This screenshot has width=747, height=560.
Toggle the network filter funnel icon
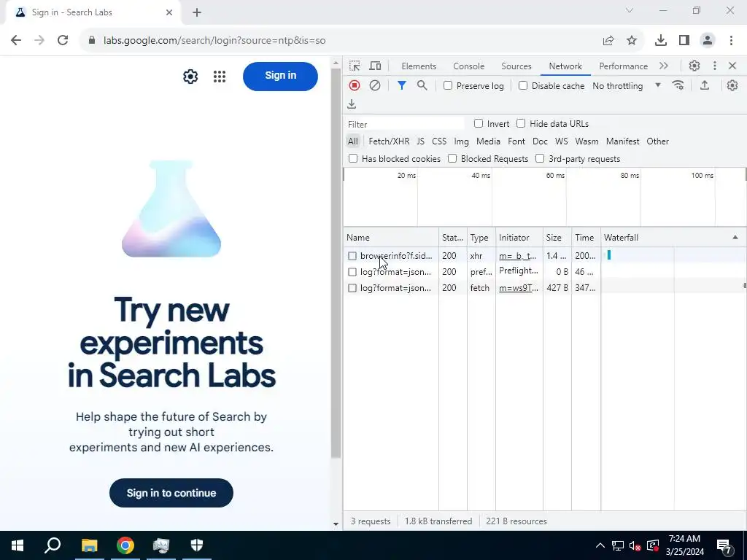[402, 85]
